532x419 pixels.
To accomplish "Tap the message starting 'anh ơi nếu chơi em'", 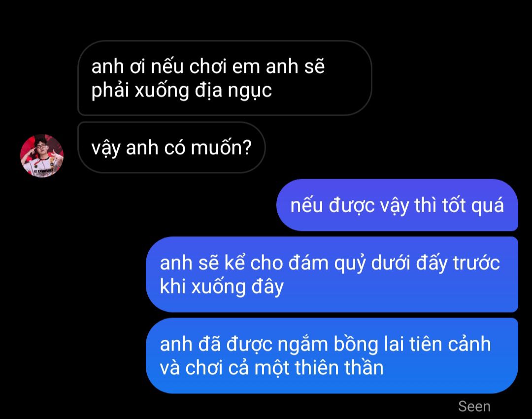I will [225, 78].
